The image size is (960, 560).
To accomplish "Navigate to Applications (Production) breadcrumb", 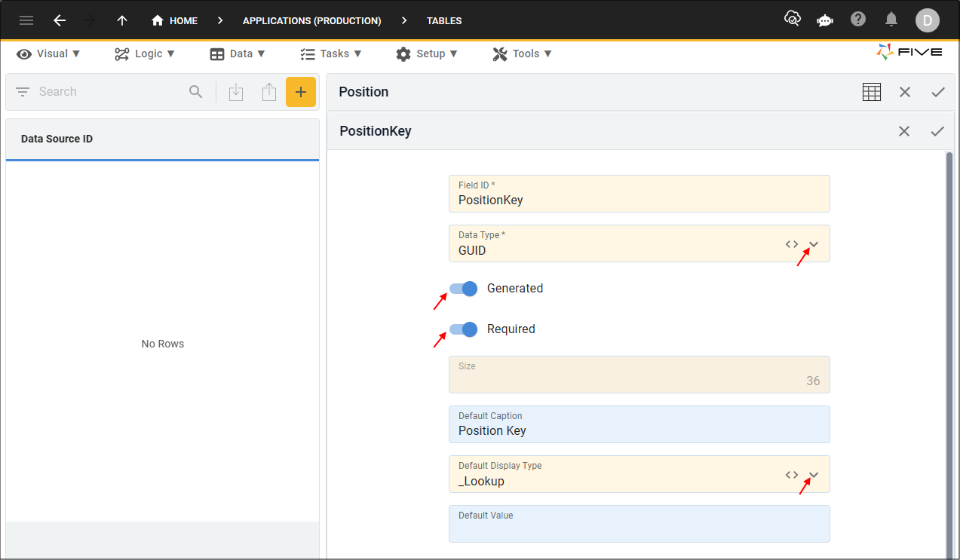I will pos(311,20).
